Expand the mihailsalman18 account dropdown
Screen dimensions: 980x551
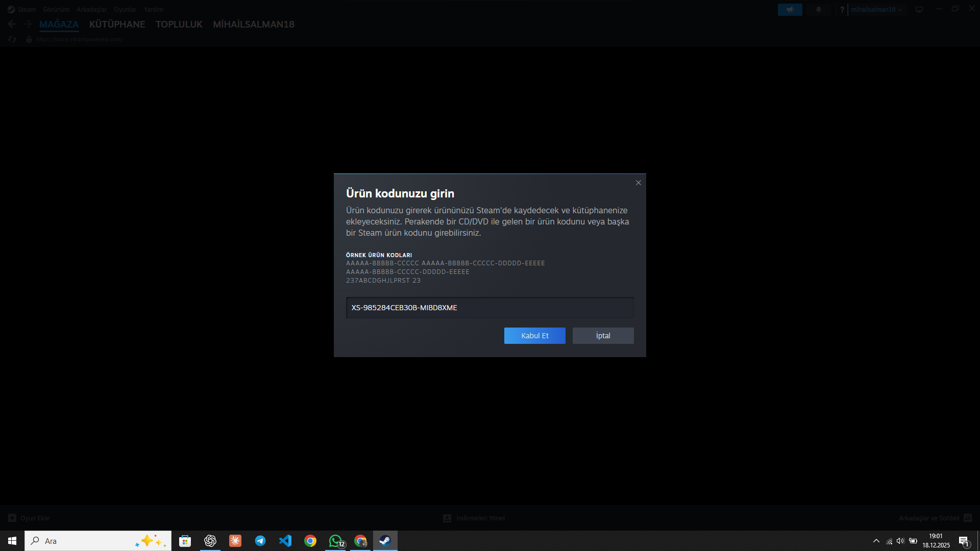tap(876, 10)
